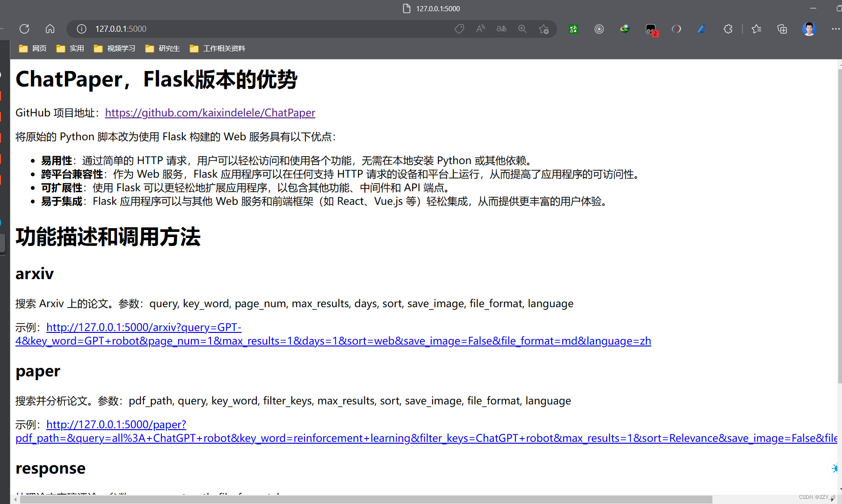This screenshot has height=504, width=842.
Task: Click the address bar URL 127.0.0.1:5000
Action: 121,29
